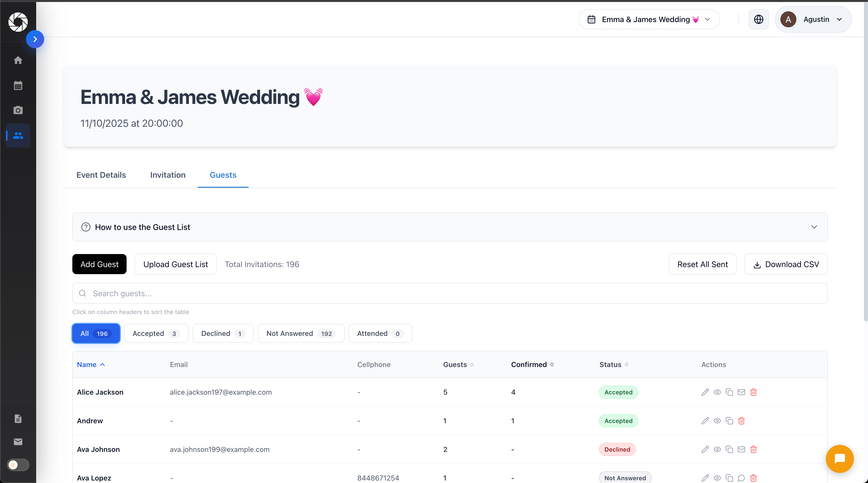Viewport: 868px width, 483px height.
Task: Open the Camera icon in the sidebar
Action: (x=18, y=110)
